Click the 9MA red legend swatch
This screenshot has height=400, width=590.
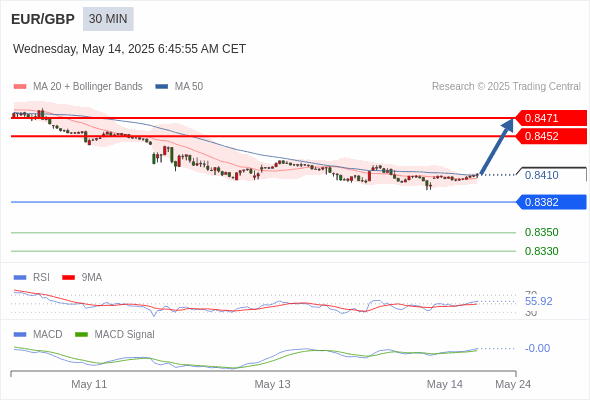68,278
